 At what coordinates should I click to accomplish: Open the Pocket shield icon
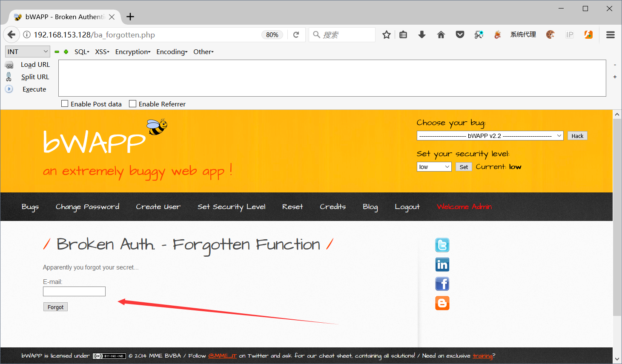point(460,35)
